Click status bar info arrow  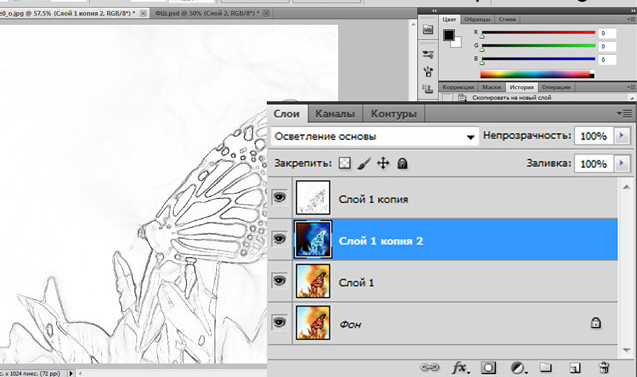coord(71,373)
